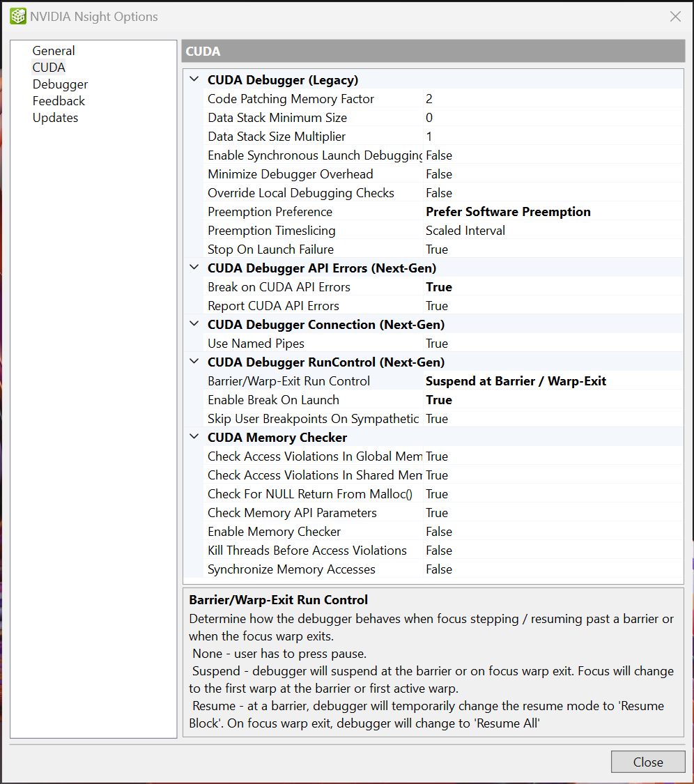The image size is (694, 784).
Task: Toggle Break on CUDA API Errors value
Action: point(553,287)
